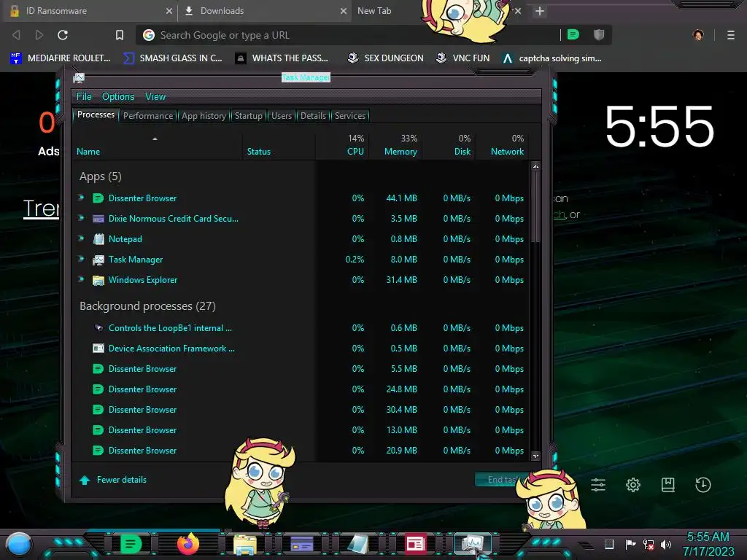Expand the Windows Explorer process row
747x560 pixels.
pos(81,279)
